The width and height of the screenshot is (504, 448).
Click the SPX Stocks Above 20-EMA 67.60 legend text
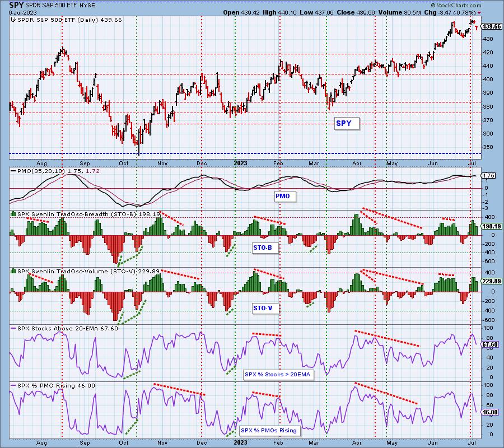[x=68, y=329]
